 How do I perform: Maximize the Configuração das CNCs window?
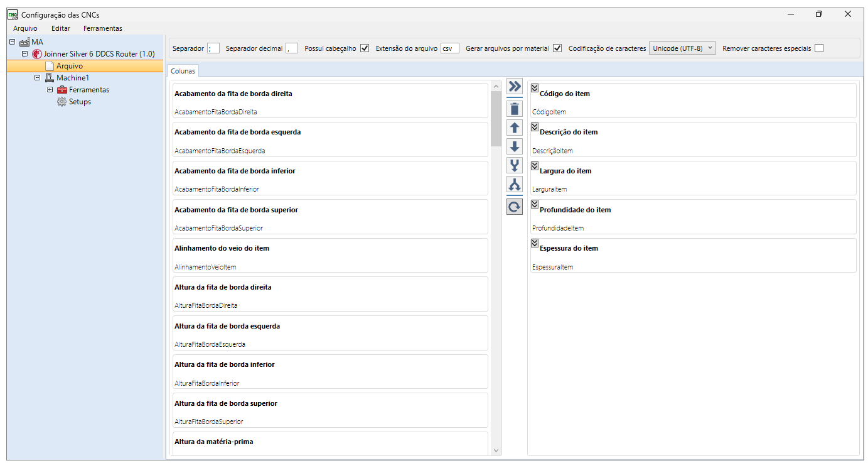pyautogui.click(x=819, y=14)
